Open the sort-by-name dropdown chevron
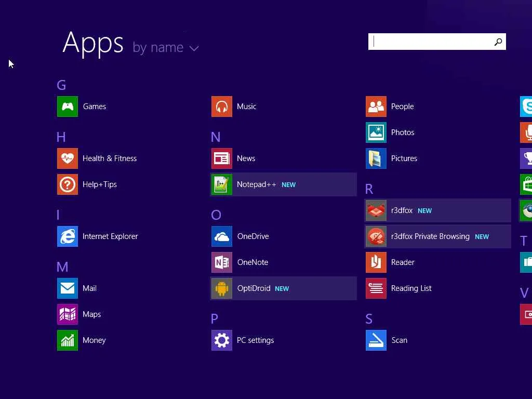Screen dimensions: 532x399 click(194, 48)
